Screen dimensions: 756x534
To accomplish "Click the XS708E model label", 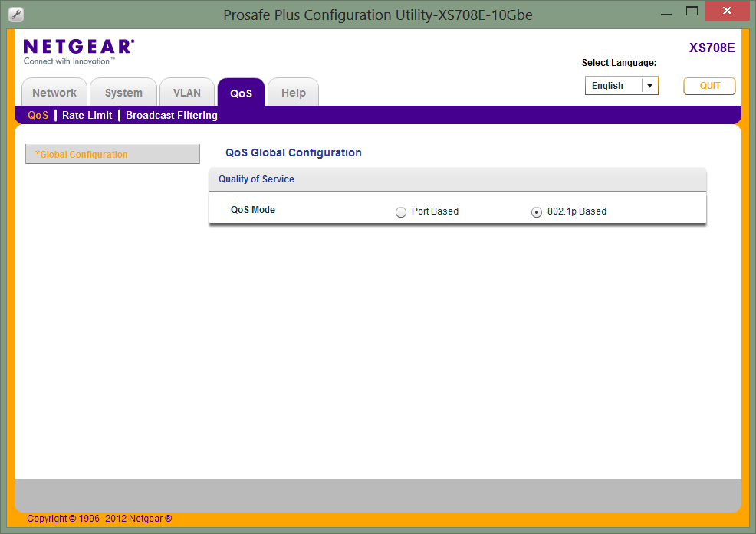I will (712, 48).
